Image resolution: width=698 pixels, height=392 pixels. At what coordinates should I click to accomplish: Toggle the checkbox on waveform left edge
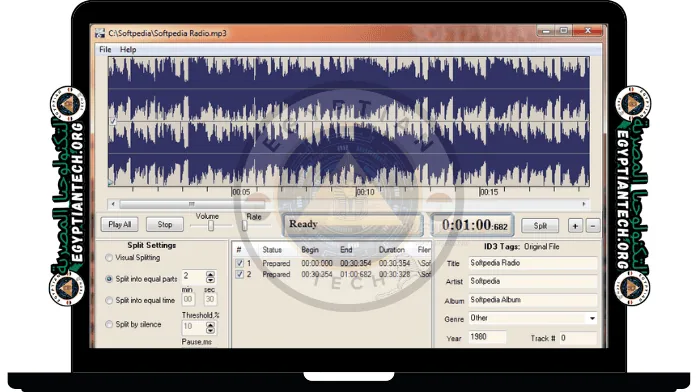tap(113, 121)
